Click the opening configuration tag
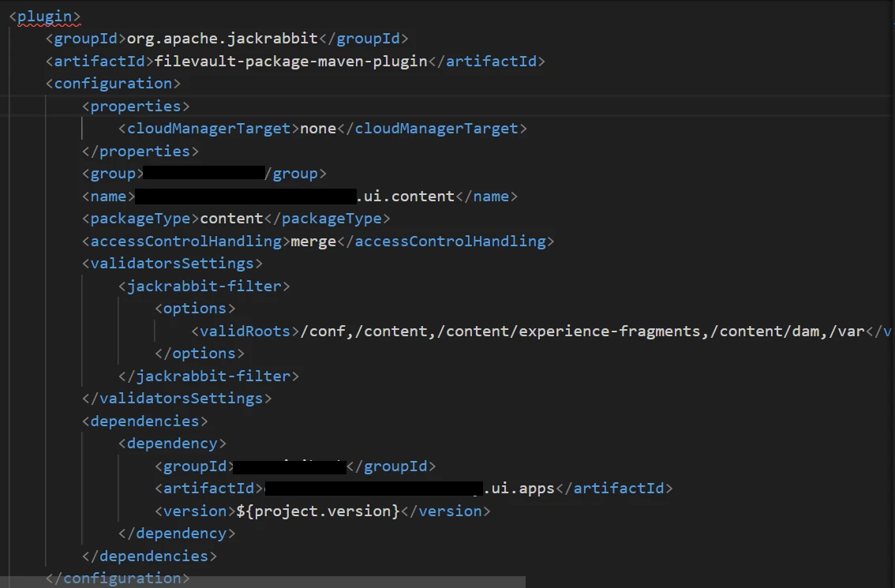Screen dimensions: 895x588 coord(113,84)
